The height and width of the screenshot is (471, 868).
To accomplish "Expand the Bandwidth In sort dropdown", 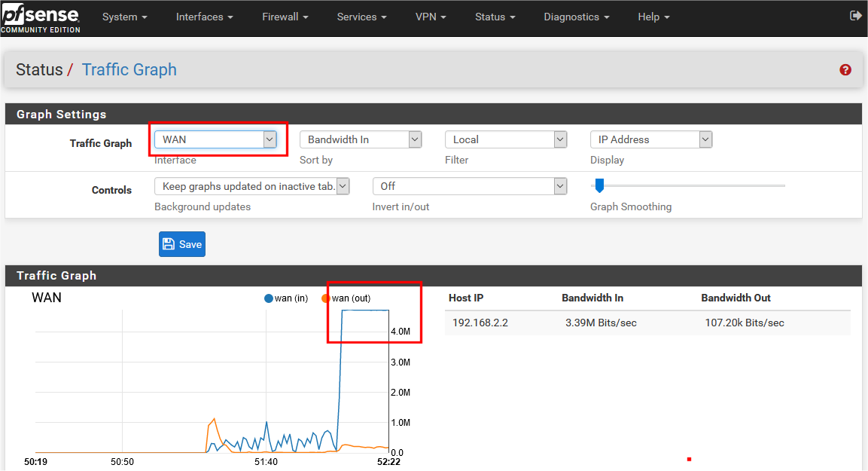I will tap(361, 139).
